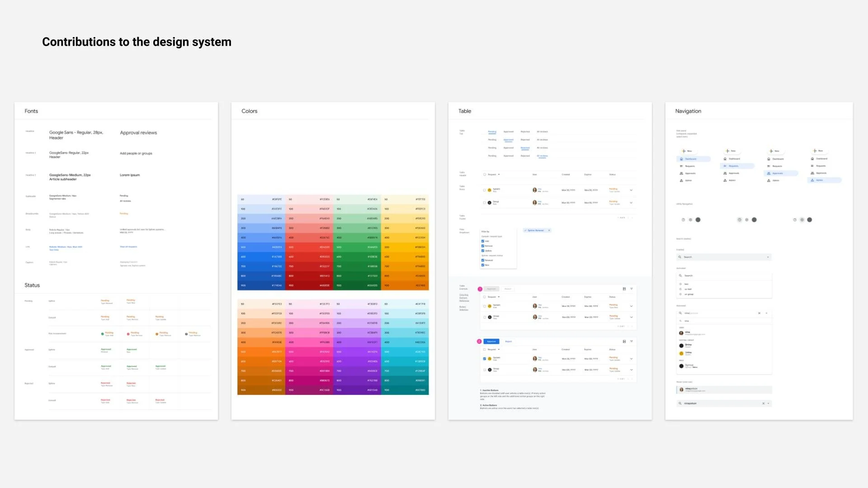Select the underlined Pending tab
This screenshot has height=488, width=868.
coord(492,132)
